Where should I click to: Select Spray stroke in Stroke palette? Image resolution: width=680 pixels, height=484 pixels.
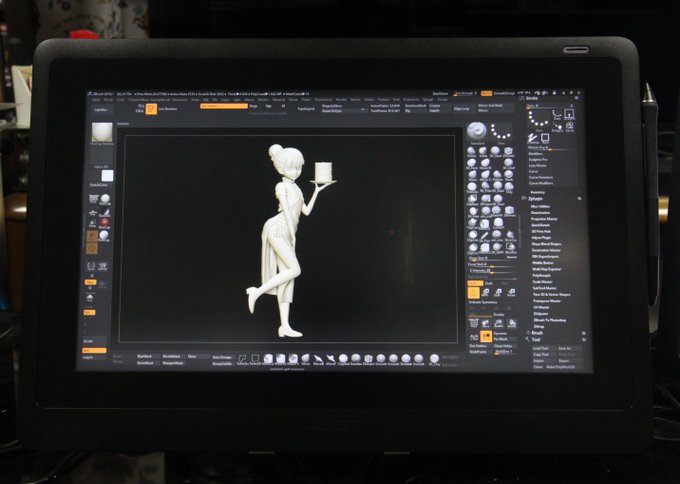pyautogui.click(x=569, y=128)
